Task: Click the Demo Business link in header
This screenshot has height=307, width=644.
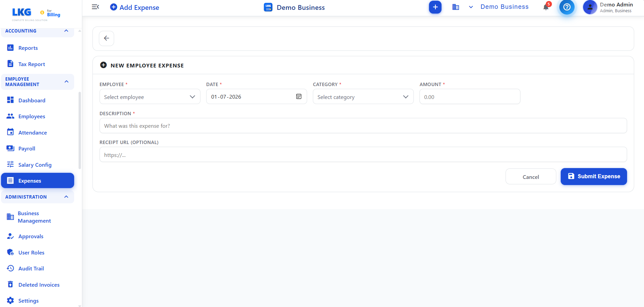Action: tap(505, 7)
